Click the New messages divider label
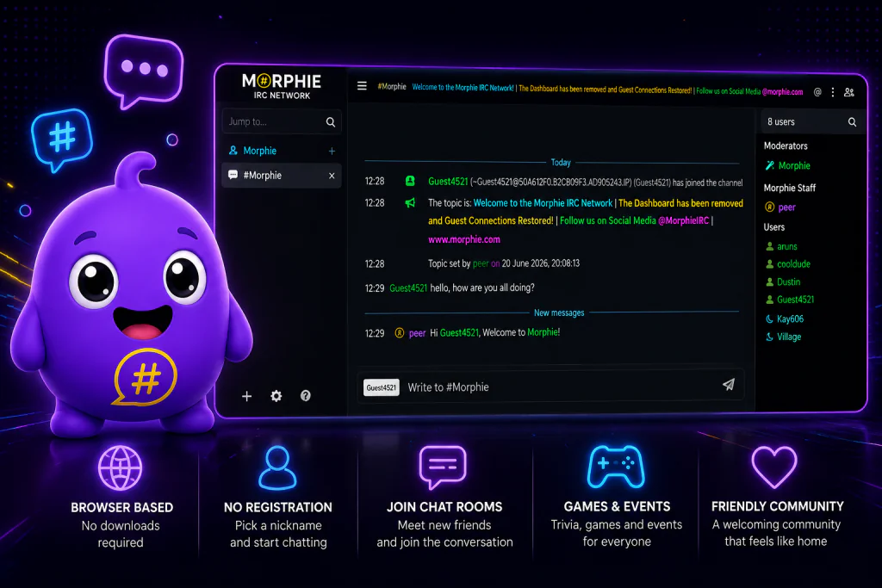882x588 pixels. click(x=559, y=313)
